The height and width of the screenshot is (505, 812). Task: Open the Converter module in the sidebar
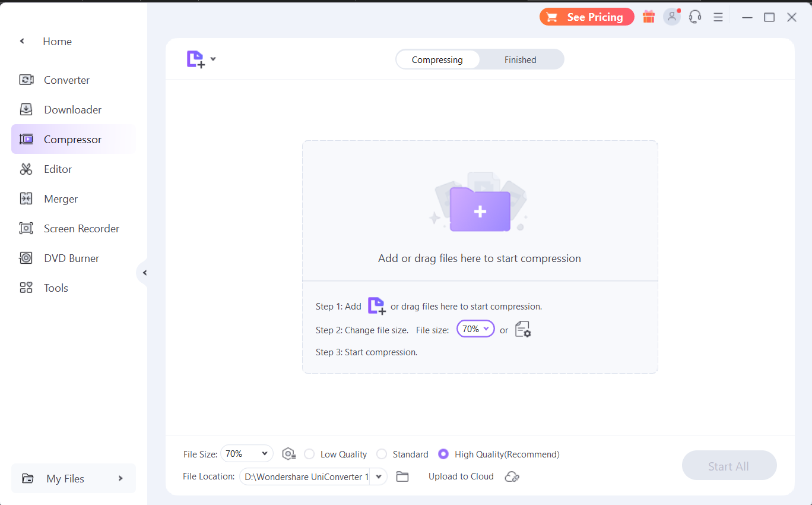[x=66, y=80]
